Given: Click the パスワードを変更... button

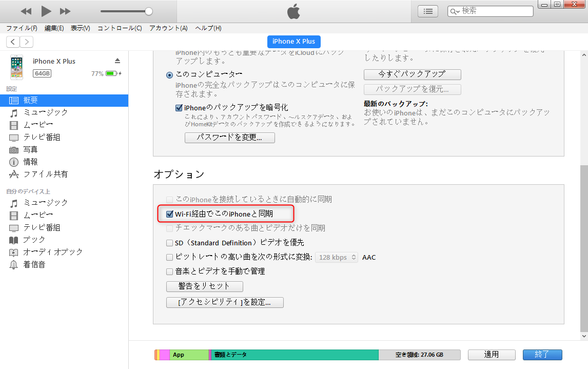Looking at the screenshot, I should [229, 138].
